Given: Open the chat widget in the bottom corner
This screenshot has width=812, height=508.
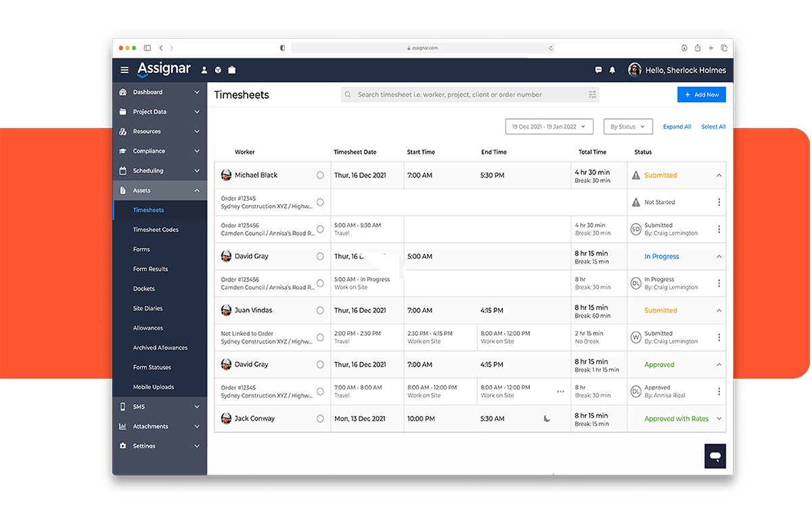Looking at the screenshot, I should (x=715, y=456).
